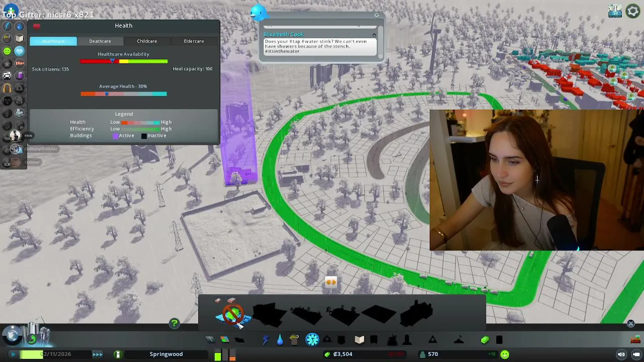Click the Healthcare Availability bar
Screen dimensions: 644x362
[124, 61]
